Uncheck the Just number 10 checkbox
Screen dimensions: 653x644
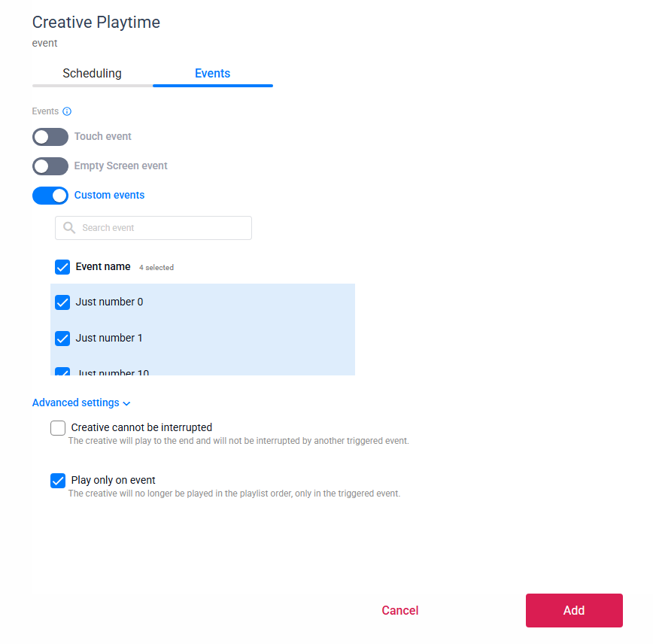(x=62, y=372)
